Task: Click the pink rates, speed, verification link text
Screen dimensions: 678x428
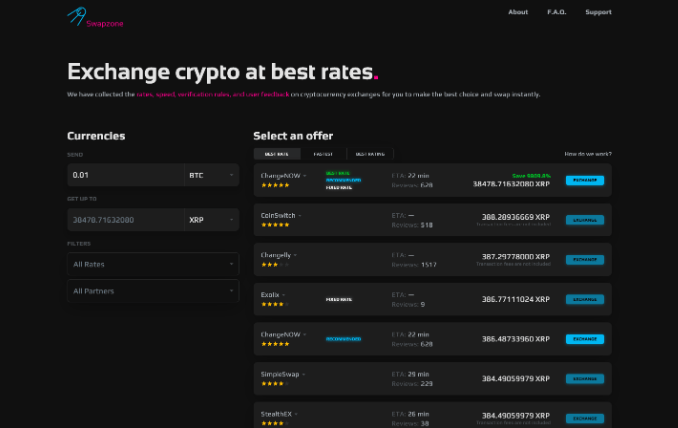Action: coord(213,94)
